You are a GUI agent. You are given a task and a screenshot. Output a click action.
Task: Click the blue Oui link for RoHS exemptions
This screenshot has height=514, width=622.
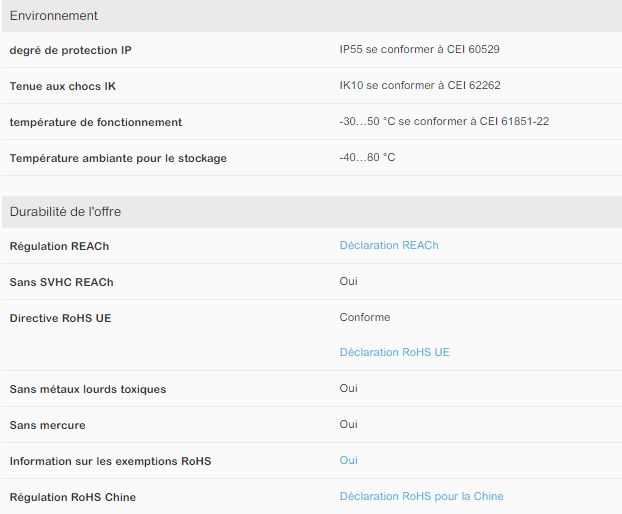348,461
